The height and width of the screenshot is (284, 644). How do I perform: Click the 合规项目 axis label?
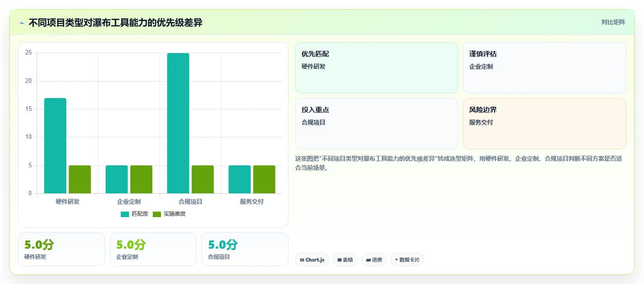tap(190, 202)
